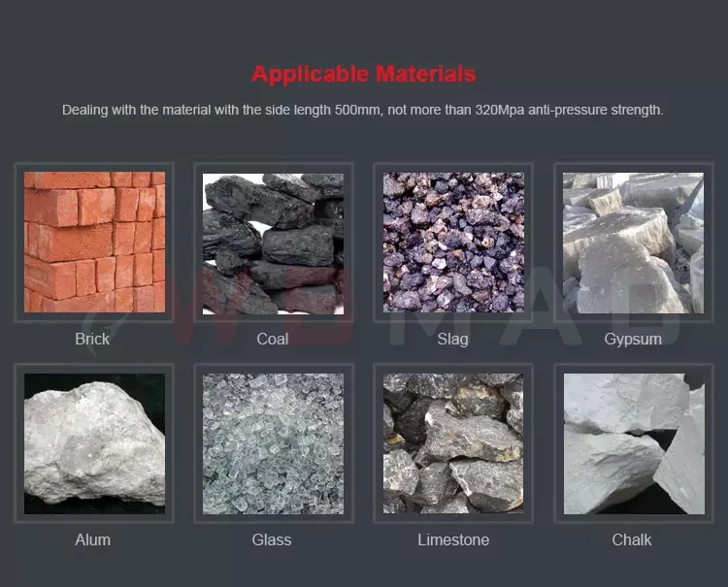Click the "Glass" caption text
728x587 pixels.
[x=272, y=540]
